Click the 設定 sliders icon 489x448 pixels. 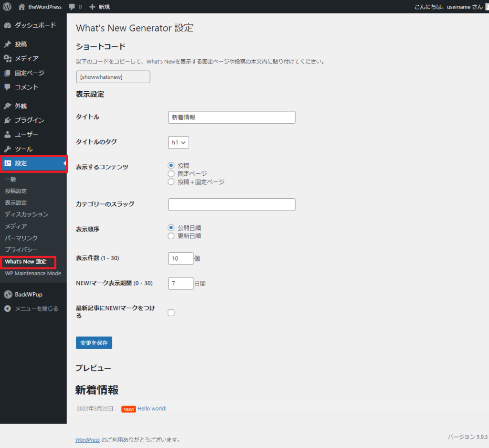tap(8, 163)
